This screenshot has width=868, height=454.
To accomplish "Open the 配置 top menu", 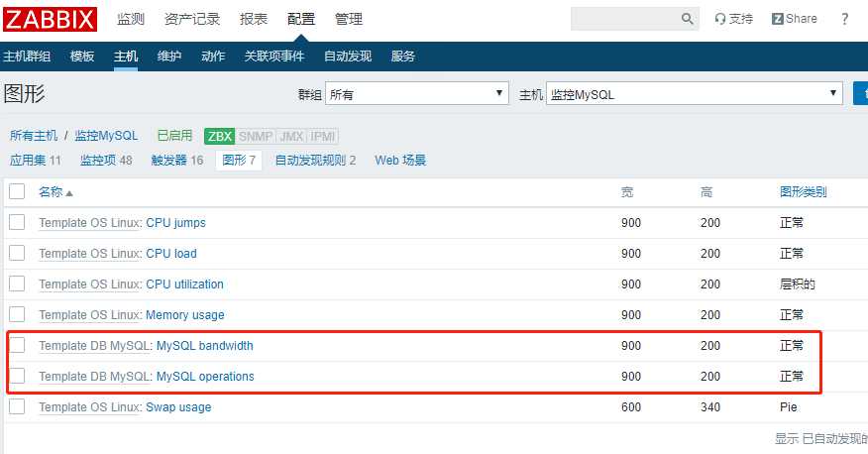I will [x=301, y=20].
